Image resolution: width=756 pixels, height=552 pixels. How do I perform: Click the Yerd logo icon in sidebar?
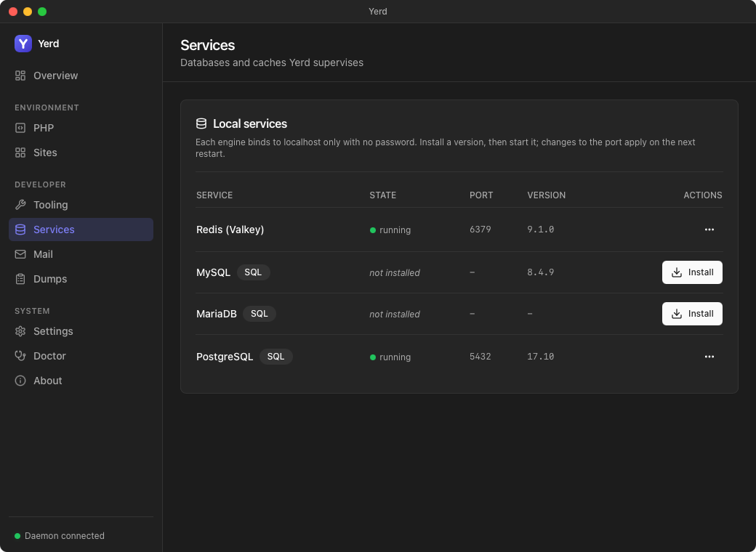point(23,44)
